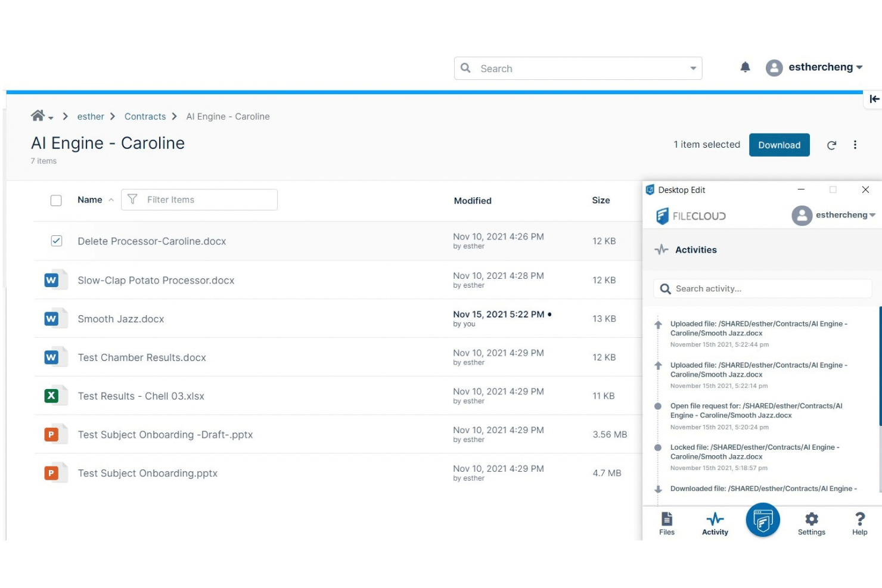Click the FileCloud round center button in Desktop Edit
Image resolution: width=882 pixels, height=588 pixels.
coord(763,520)
